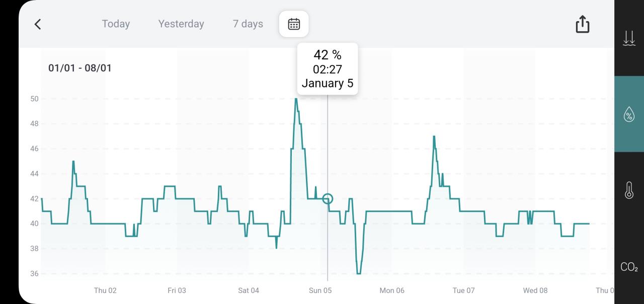Tap the 50% humidity peak on the chart
Screen dimensions: 644x304
[x=296, y=99]
